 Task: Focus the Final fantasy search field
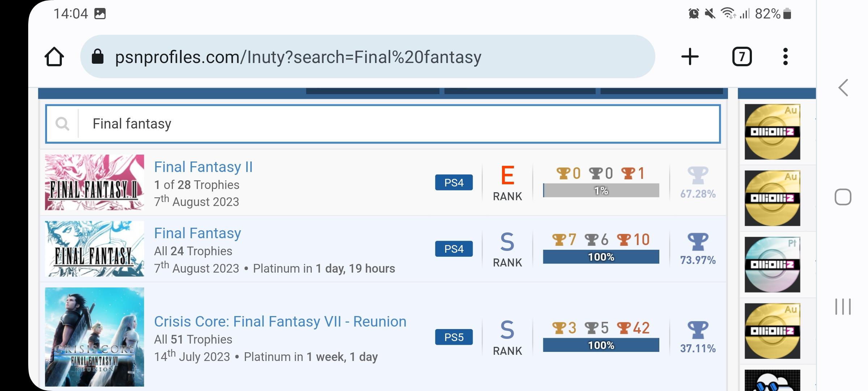[x=398, y=124]
